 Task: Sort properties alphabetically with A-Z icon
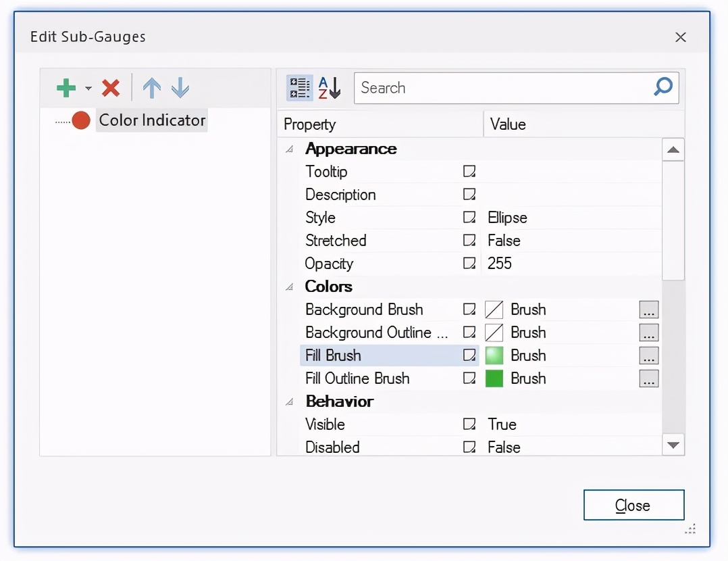[330, 88]
